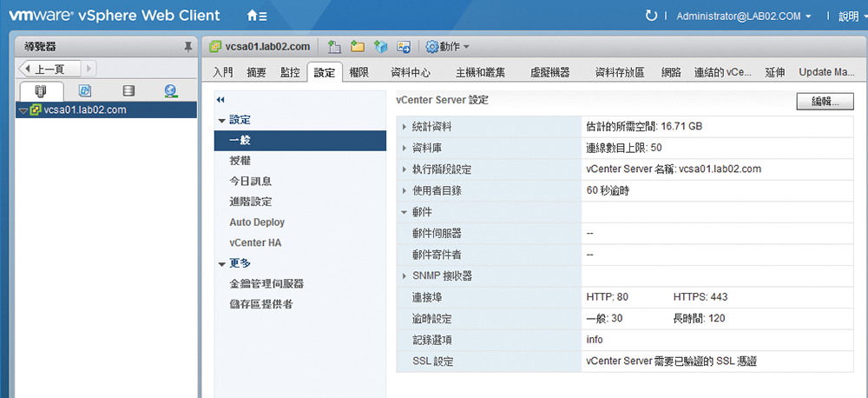Click the 記錄選項 row label
868x398 pixels.
tap(432, 339)
